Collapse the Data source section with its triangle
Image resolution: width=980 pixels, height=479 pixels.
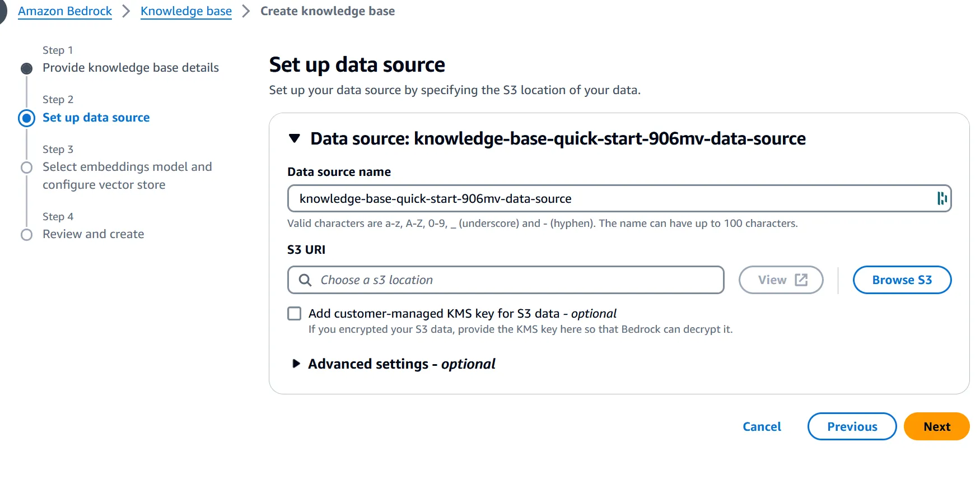(x=295, y=139)
